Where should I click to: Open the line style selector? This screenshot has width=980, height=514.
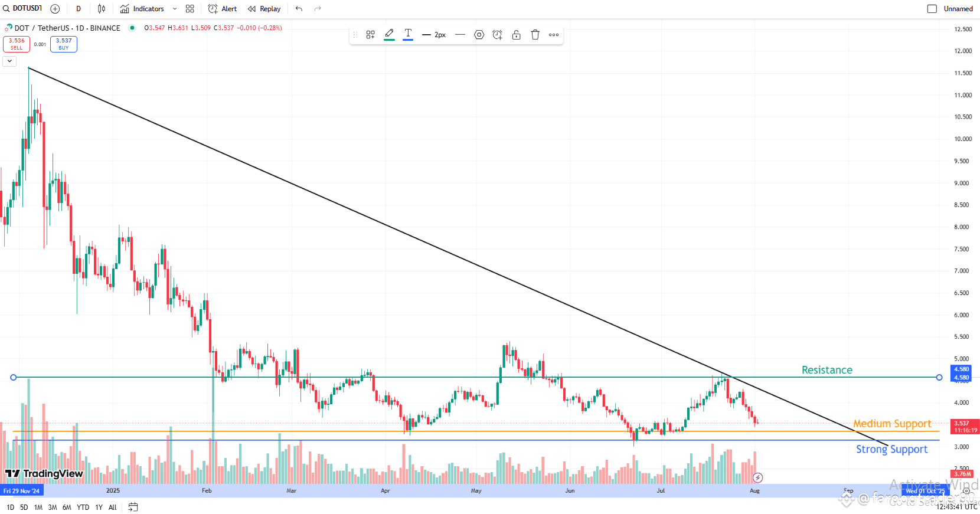click(460, 35)
